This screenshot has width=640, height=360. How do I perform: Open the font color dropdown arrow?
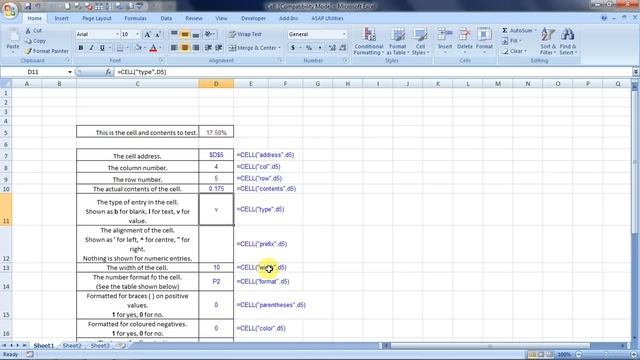(x=160, y=48)
